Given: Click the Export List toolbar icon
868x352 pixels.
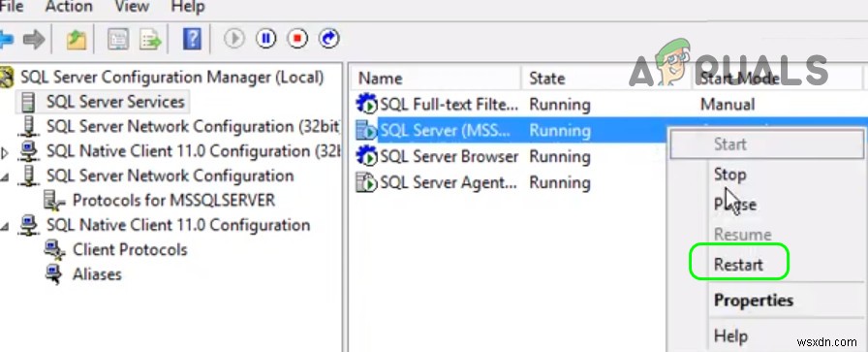Looking at the screenshot, I should coord(150,40).
